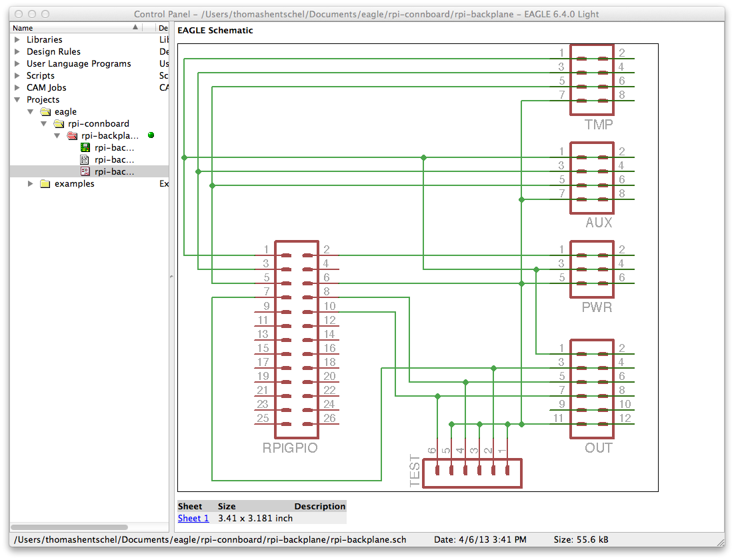The image size is (734, 560).
Task: Toggle the green project active marker
Action: pos(151,135)
